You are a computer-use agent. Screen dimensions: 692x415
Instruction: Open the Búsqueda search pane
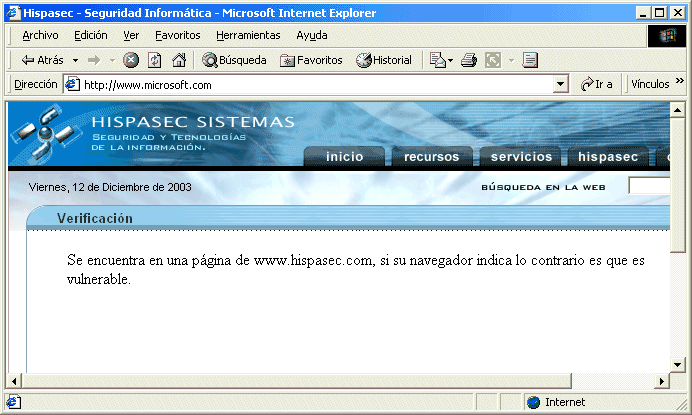[234, 60]
